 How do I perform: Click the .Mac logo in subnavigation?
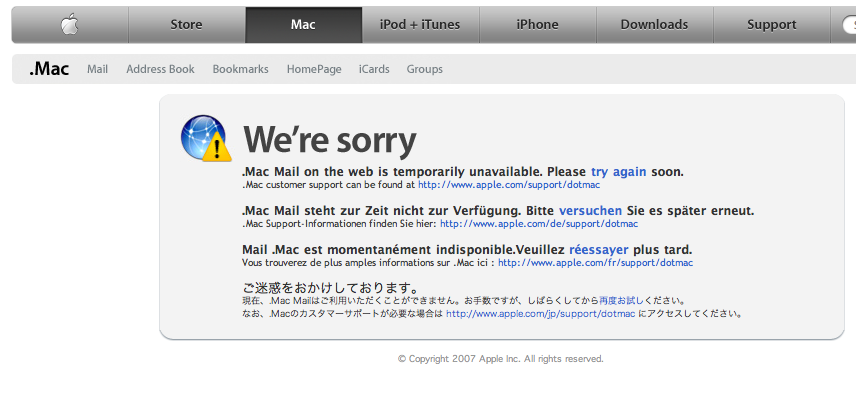49,69
